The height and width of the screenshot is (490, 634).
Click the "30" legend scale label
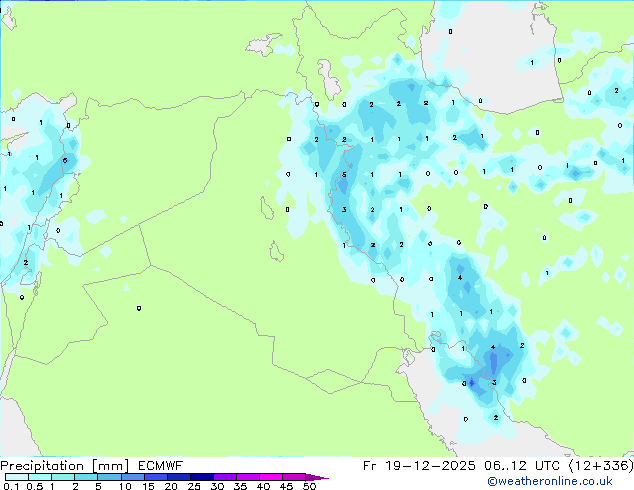218,486
